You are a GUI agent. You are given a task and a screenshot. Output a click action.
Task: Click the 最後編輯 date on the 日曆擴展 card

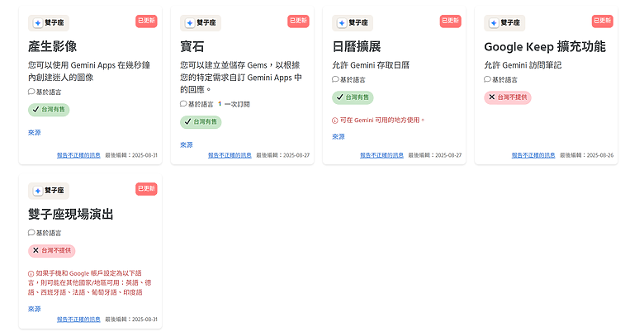(x=435, y=155)
